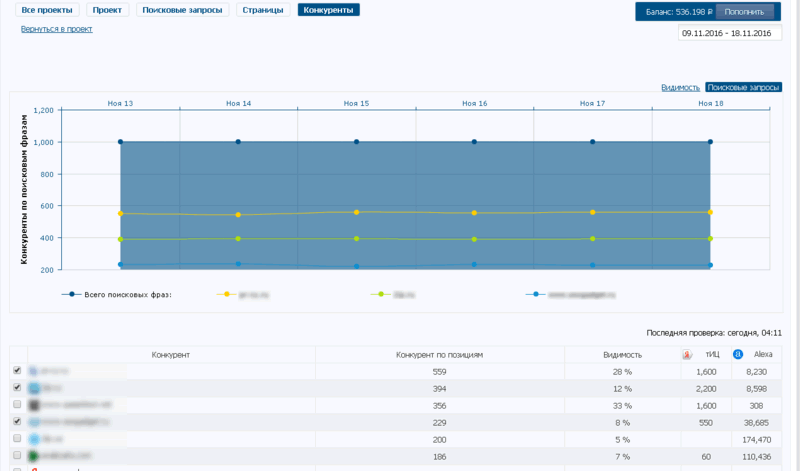This screenshot has height=471, width=800.
Task: Click the light-blue data point at Ноя 13
Action: (120, 264)
